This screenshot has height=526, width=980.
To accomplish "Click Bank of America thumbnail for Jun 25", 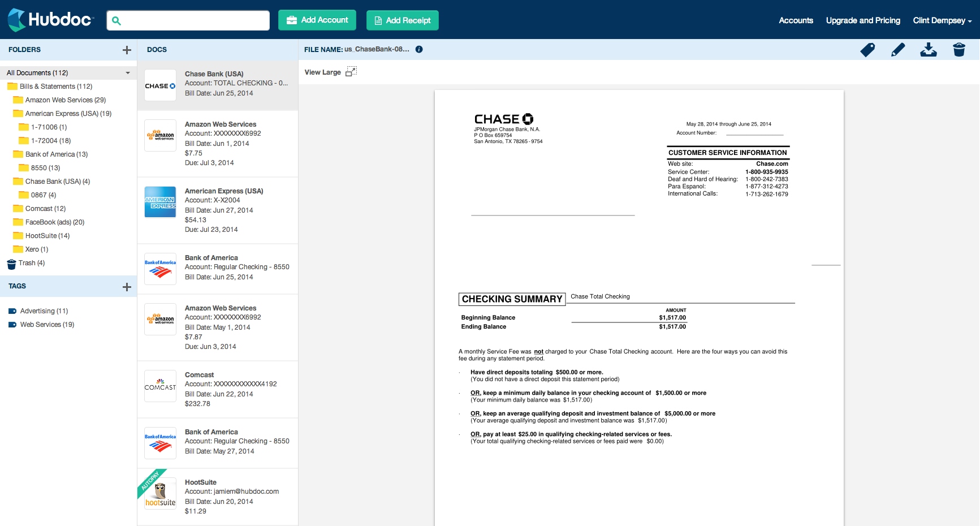I will pos(160,269).
